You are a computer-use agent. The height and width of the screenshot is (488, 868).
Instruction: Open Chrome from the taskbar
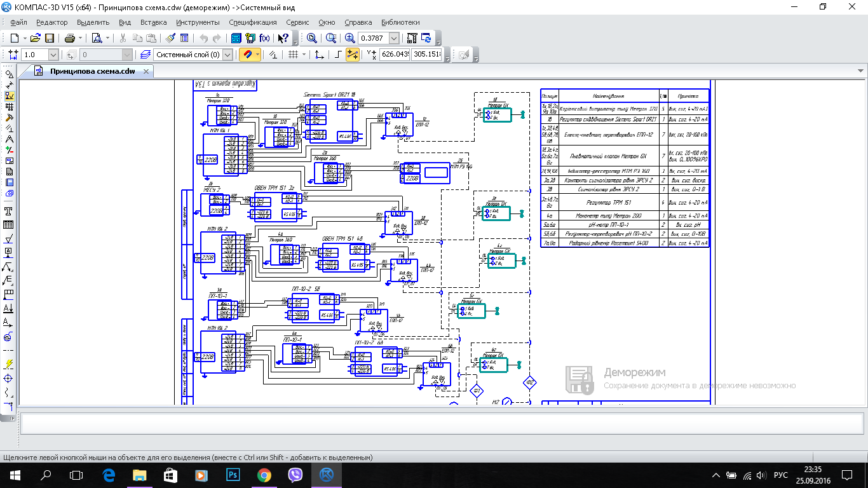coord(264,475)
